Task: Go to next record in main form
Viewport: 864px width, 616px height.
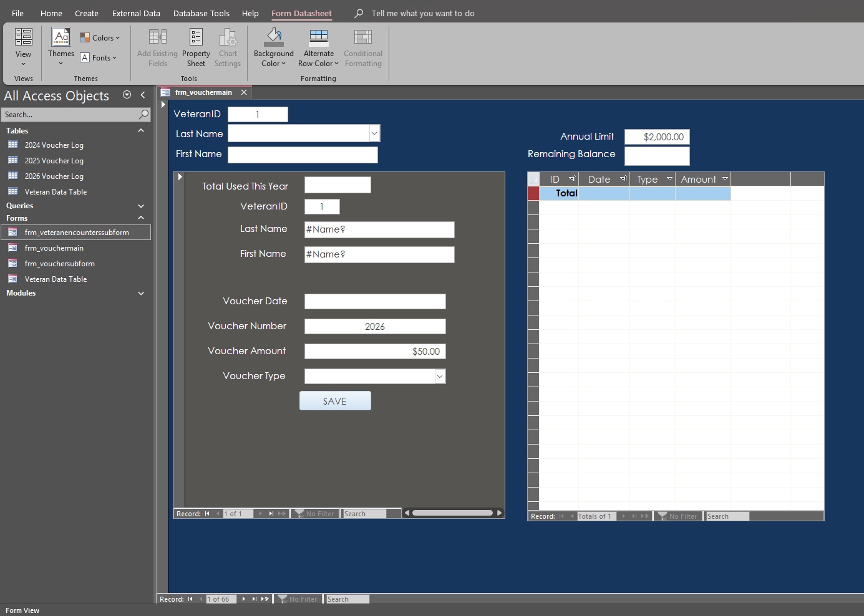Action: click(x=244, y=599)
